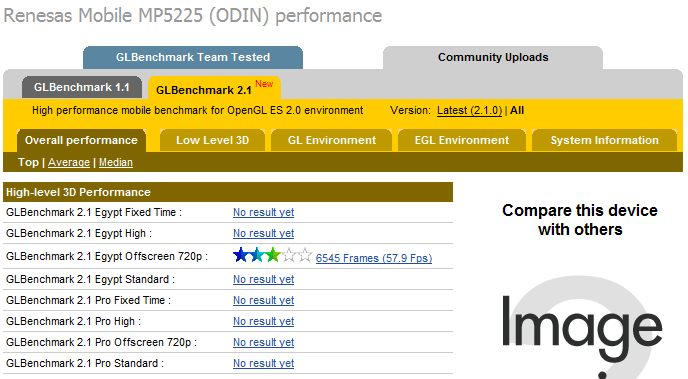Open Pro Fixed Time 'No result yet' link
The height and width of the screenshot is (379, 688).
pyautogui.click(x=263, y=300)
